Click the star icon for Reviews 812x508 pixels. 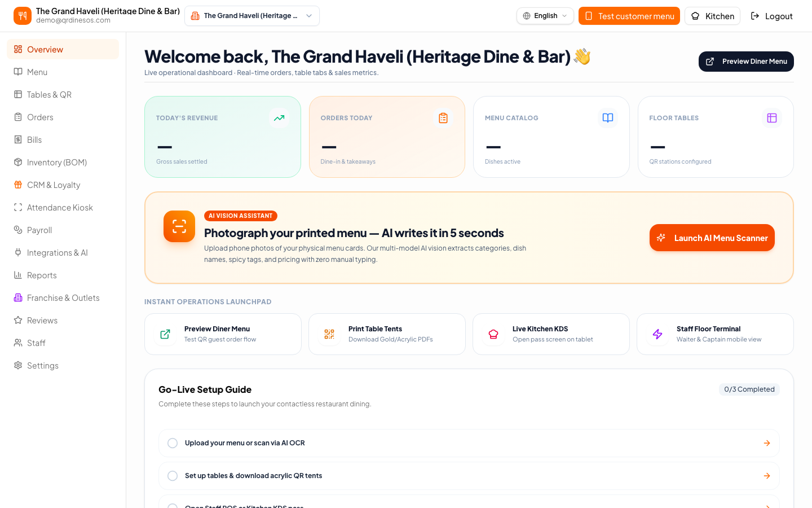pos(18,320)
